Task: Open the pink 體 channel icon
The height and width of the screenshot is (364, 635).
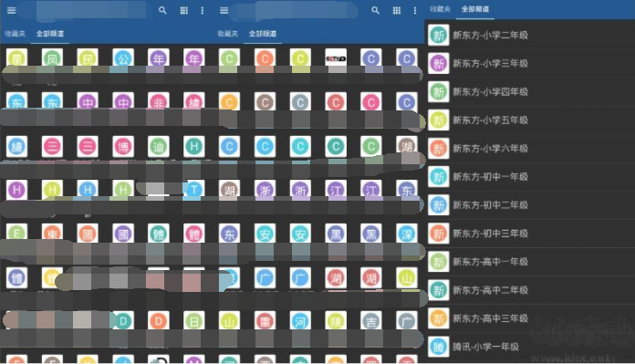Action: point(194,234)
